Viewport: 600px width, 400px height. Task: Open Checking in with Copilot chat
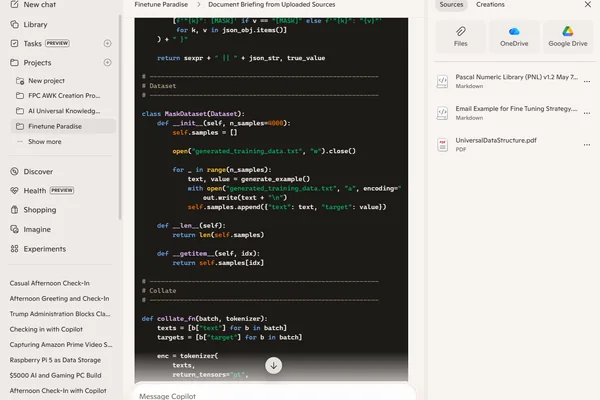tap(46, 329)
